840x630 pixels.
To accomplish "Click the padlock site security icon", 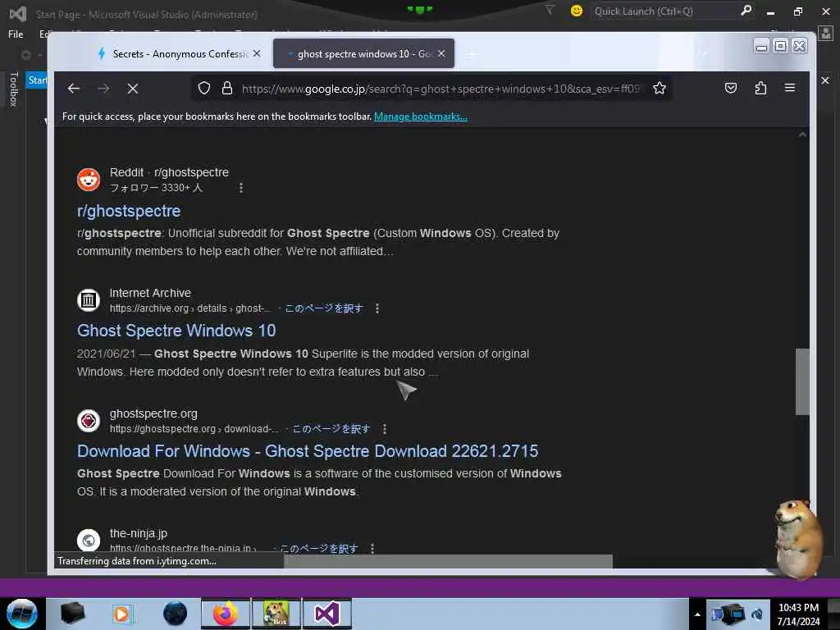I will click(x=227, y=88).
